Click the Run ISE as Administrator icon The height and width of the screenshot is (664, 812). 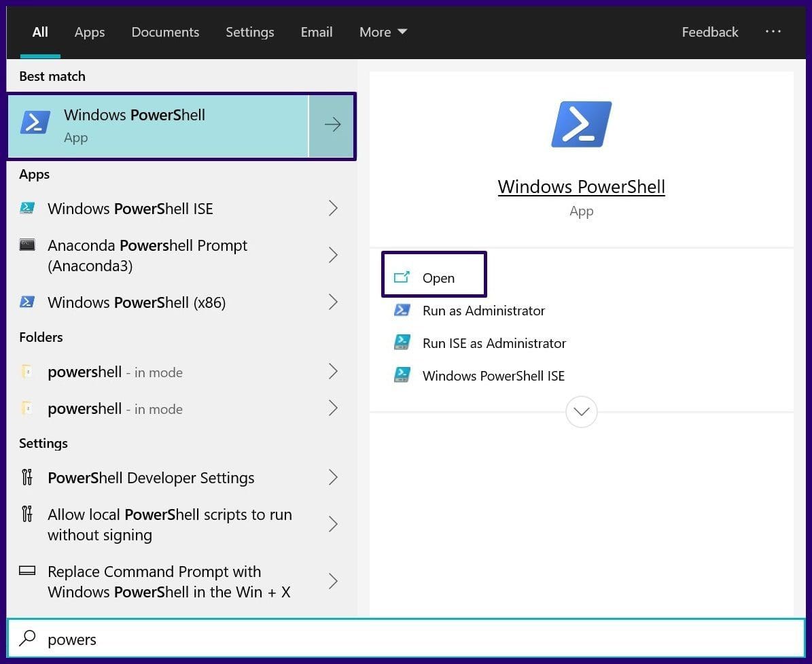pos(402,343)
